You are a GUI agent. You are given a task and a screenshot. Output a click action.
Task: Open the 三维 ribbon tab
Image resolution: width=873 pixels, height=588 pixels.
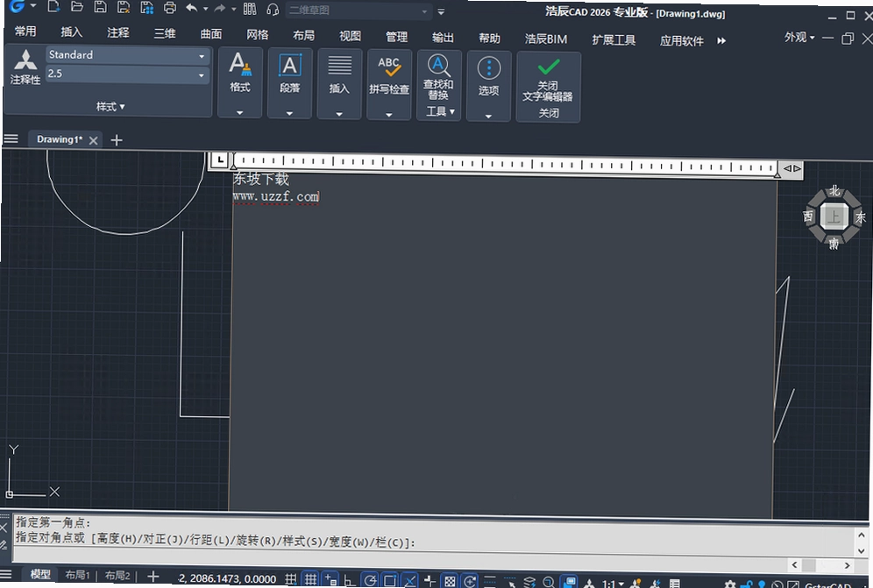[165, 33]
